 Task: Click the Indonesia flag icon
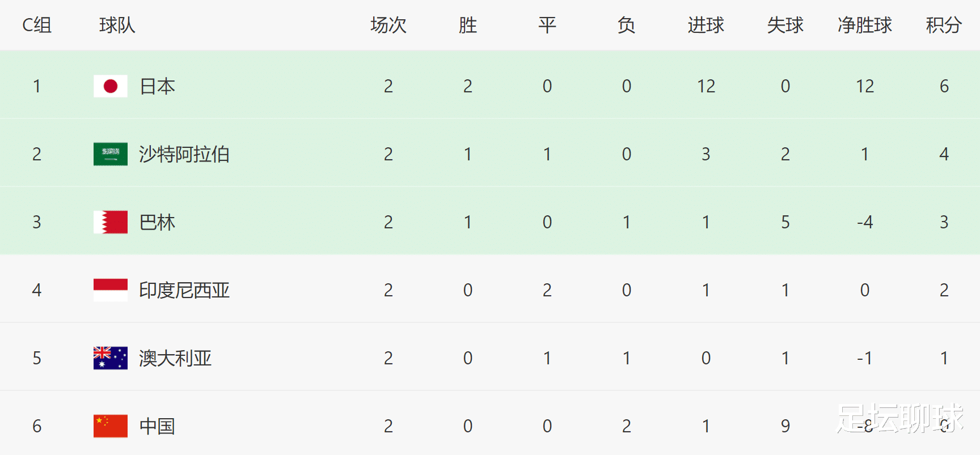click(x=111, y=290)
